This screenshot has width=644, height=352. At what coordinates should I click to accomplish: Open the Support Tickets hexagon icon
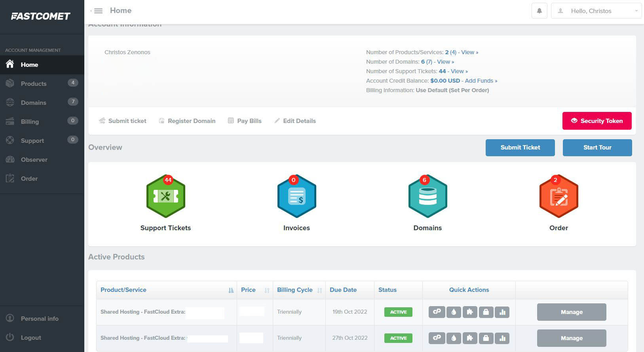(166, 196)
